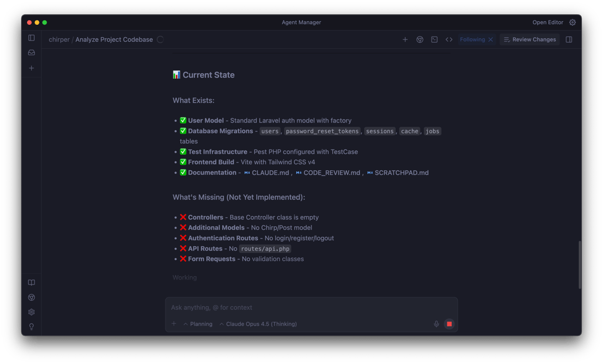This screenshot has width=603, height=364.
Task: Close the Following indicator with X
Action: (x=491, y=39)
